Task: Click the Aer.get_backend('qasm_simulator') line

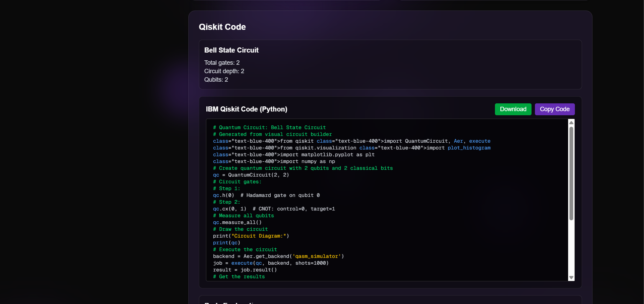Action: coord(278,256)
